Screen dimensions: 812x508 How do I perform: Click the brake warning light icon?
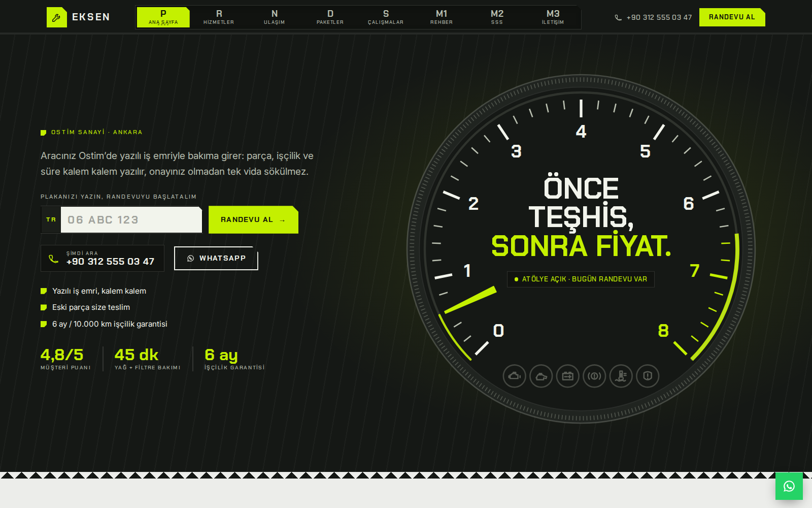(x=594, y=376)
